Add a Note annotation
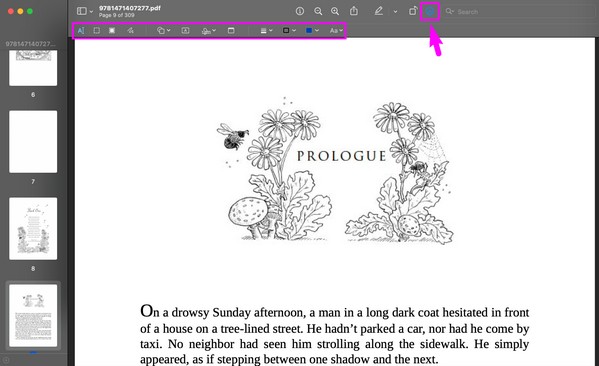This screenshot has width=599, height=366. click(231, 30)
